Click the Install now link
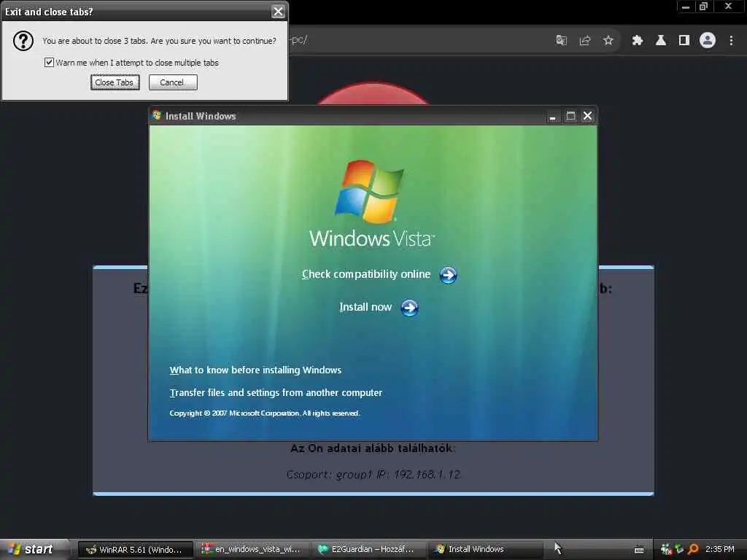 pos(365,307)
